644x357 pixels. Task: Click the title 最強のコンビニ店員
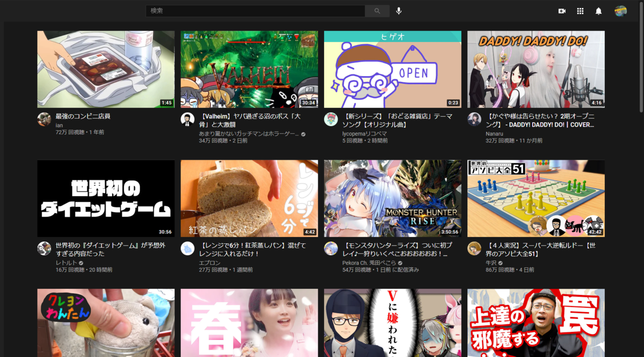point(83,116)
